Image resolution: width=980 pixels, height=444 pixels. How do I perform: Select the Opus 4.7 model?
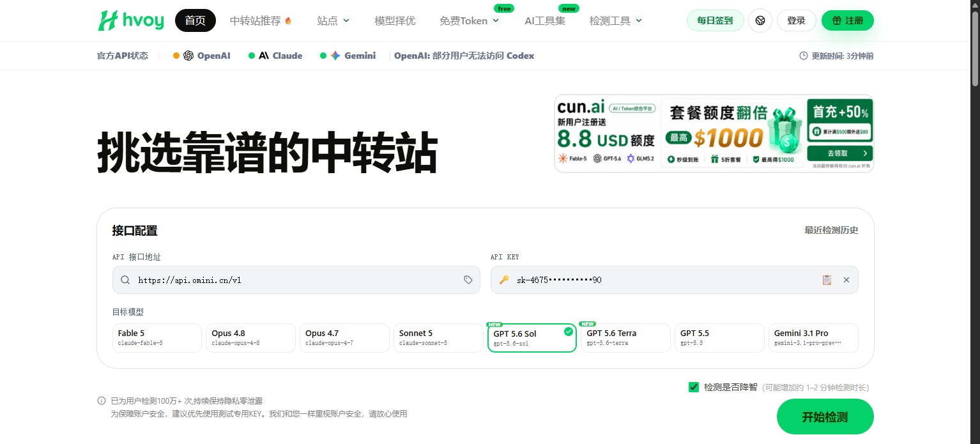(344, 338)
